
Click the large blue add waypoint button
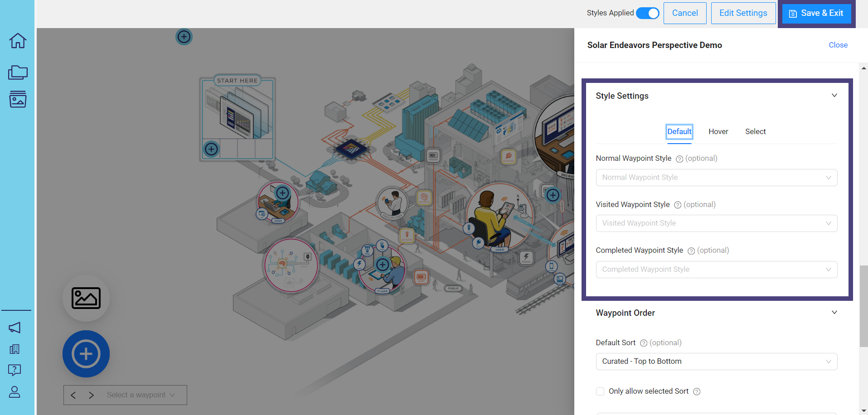86,354
